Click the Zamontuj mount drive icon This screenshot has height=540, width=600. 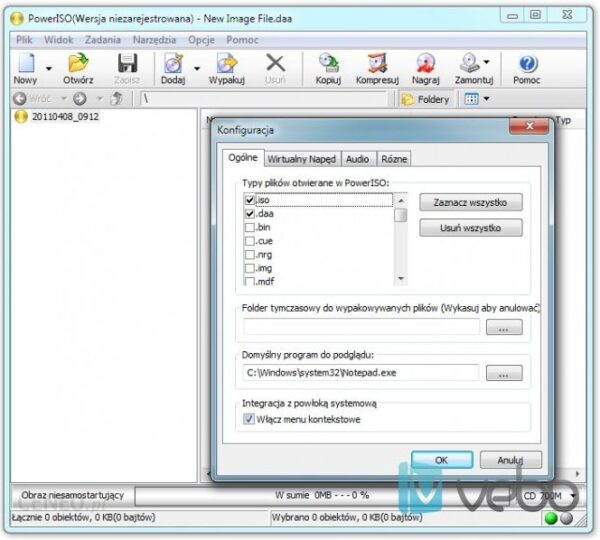[x=470, y=63]
